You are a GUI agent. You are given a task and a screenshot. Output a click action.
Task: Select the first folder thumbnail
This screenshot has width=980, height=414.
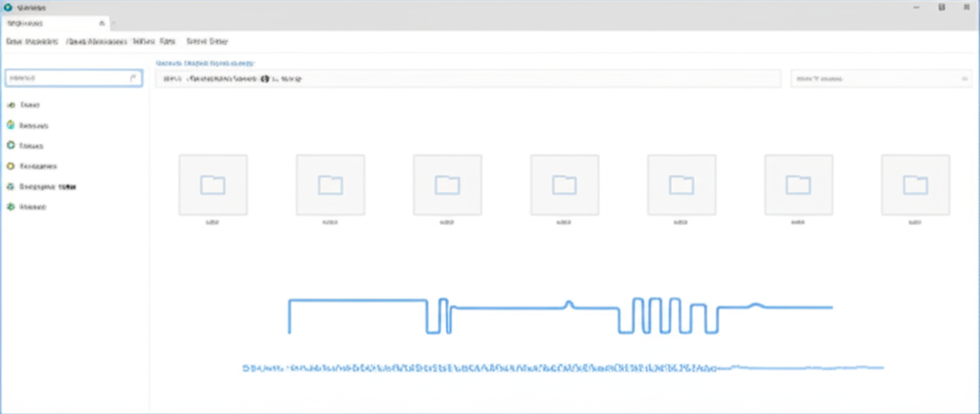pos(213,185)
